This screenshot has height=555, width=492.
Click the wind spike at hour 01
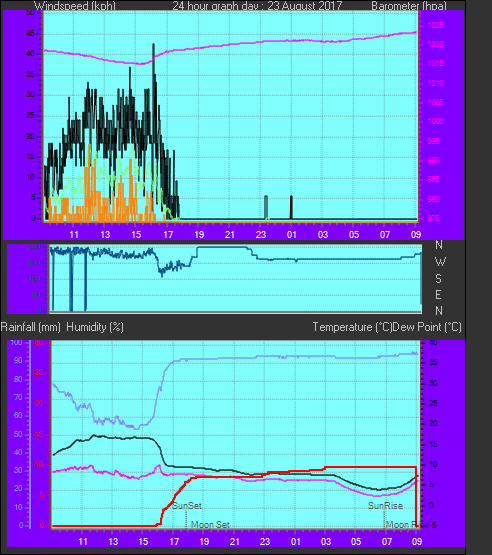click(x=291, y=207)
